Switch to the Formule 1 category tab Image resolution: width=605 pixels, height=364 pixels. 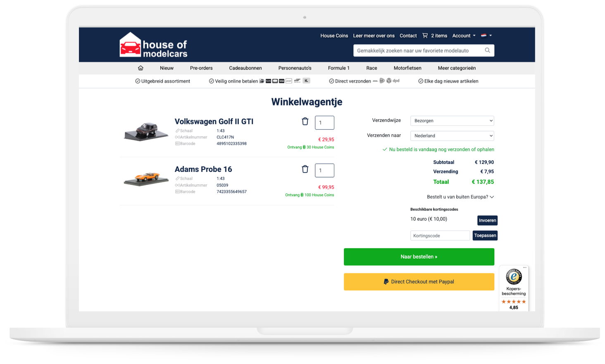tap(338, 68)
